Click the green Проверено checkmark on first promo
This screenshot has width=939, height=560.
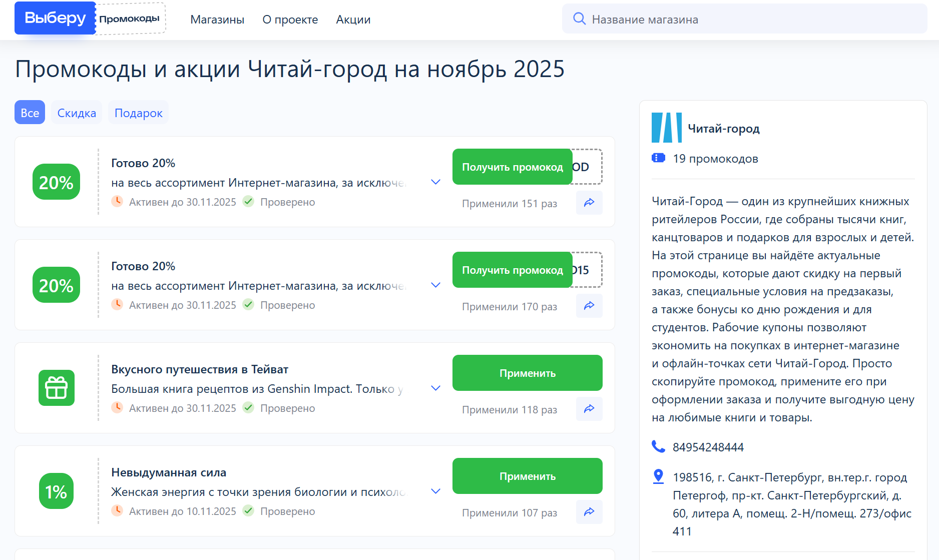[249, 202]
